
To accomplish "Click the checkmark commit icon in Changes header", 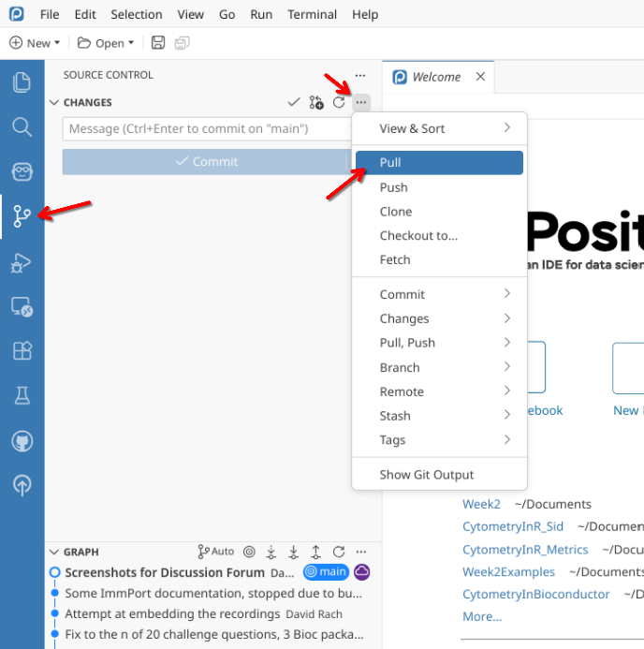I will 294,102.
